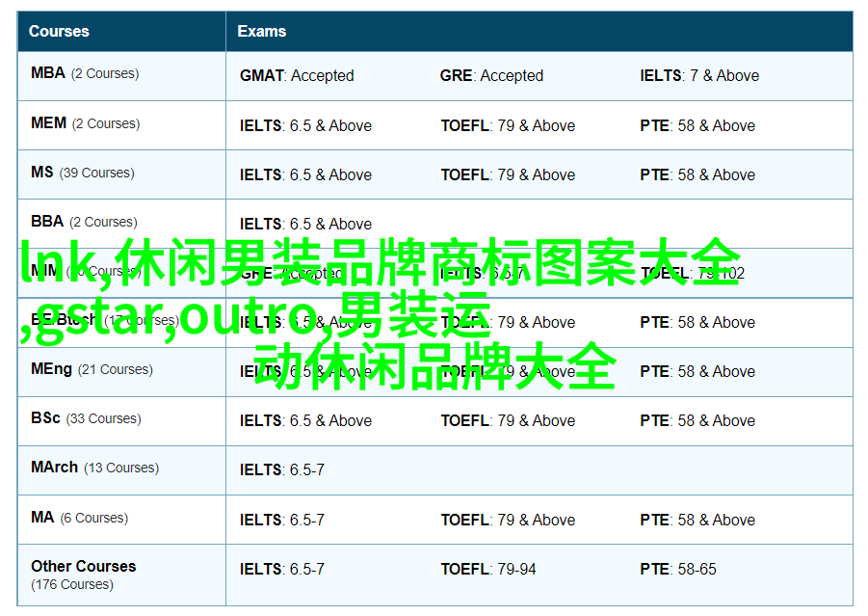
Task: Select the MA (6 Courses) cell
Action: click(121, 520)
